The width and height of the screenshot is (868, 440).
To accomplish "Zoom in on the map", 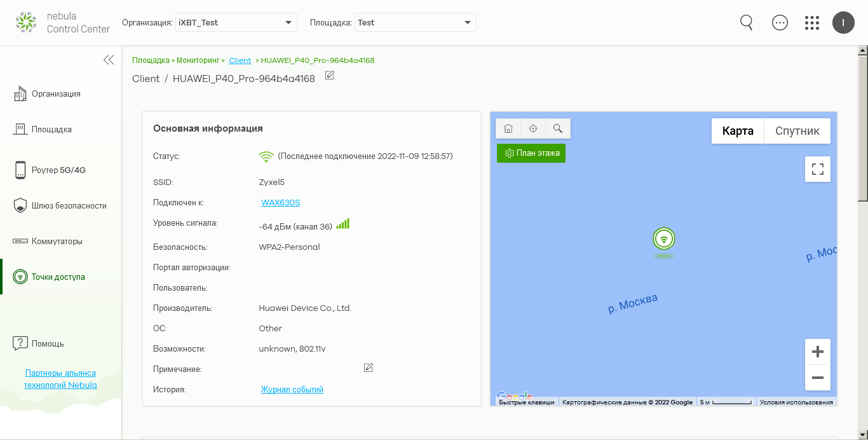I will coord(818,352).
